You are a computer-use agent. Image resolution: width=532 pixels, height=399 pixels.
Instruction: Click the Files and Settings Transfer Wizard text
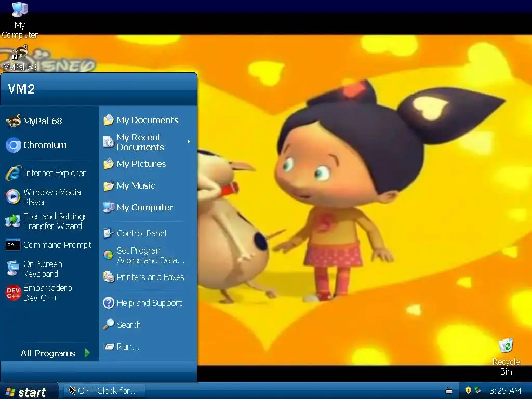coord(55,221)
